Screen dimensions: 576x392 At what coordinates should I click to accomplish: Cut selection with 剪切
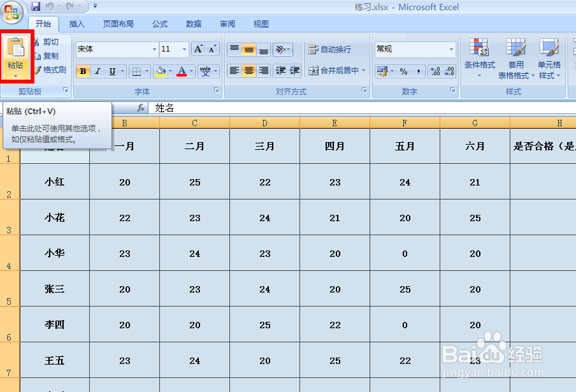[47, 42]
